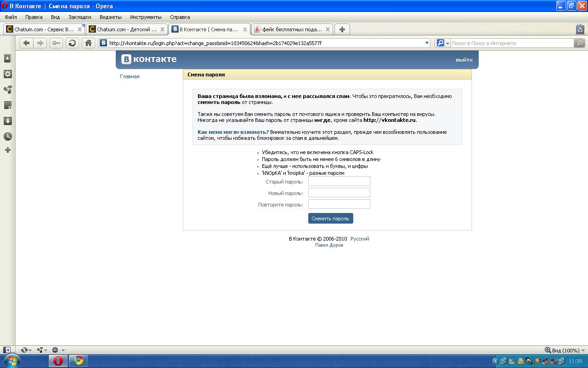Open the Виджеты menu
The image size is (588, 368).
click(110, 17)
